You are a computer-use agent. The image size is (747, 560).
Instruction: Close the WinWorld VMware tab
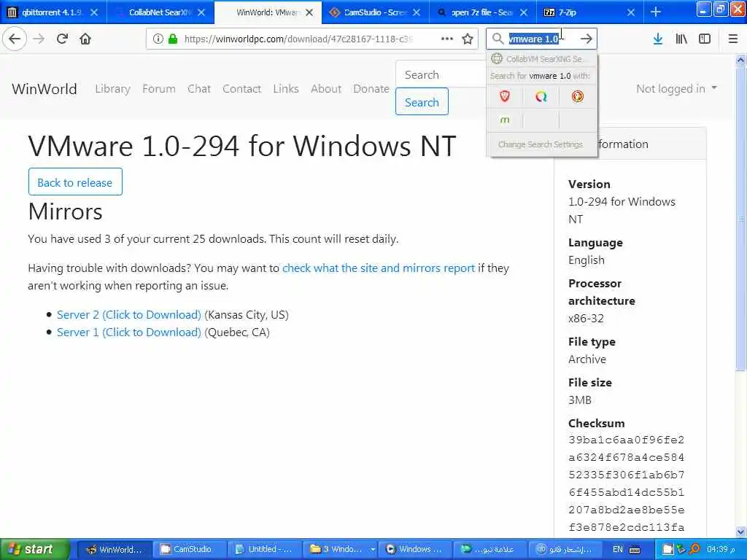[x=309, y=12]
